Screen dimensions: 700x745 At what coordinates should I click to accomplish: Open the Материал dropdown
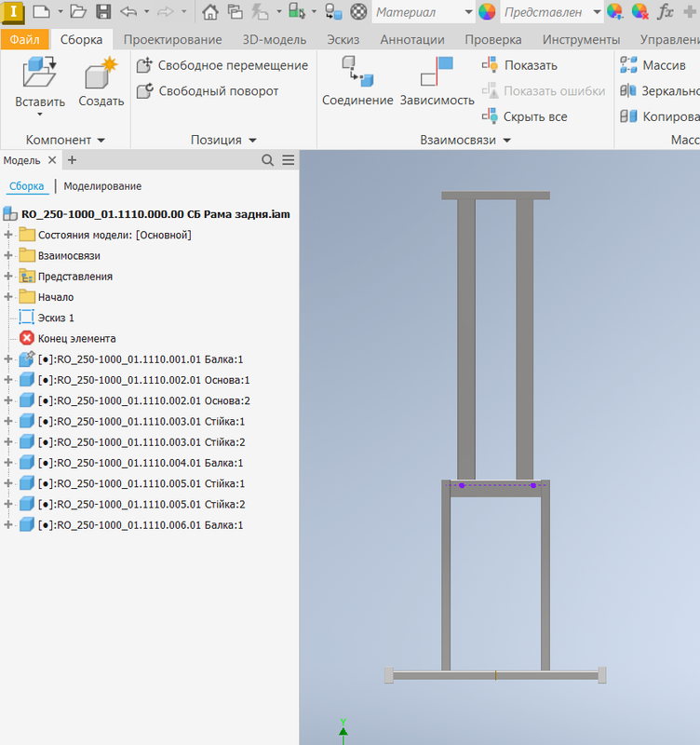point(468,12)
